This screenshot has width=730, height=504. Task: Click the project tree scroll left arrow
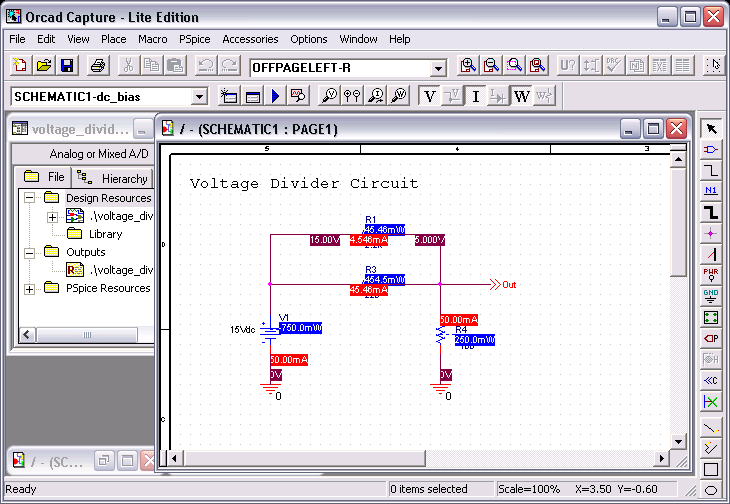point(27,335)
